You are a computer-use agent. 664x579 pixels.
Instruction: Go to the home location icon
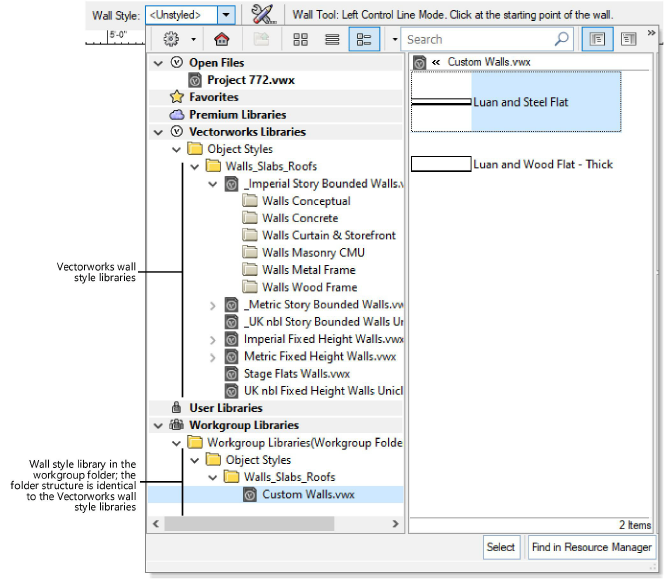(221, 39)
